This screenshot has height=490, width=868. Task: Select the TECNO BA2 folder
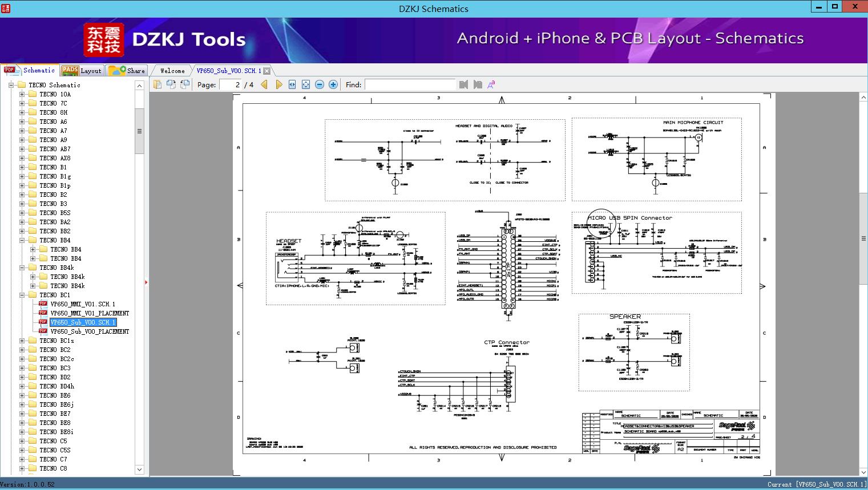[55, 222]
